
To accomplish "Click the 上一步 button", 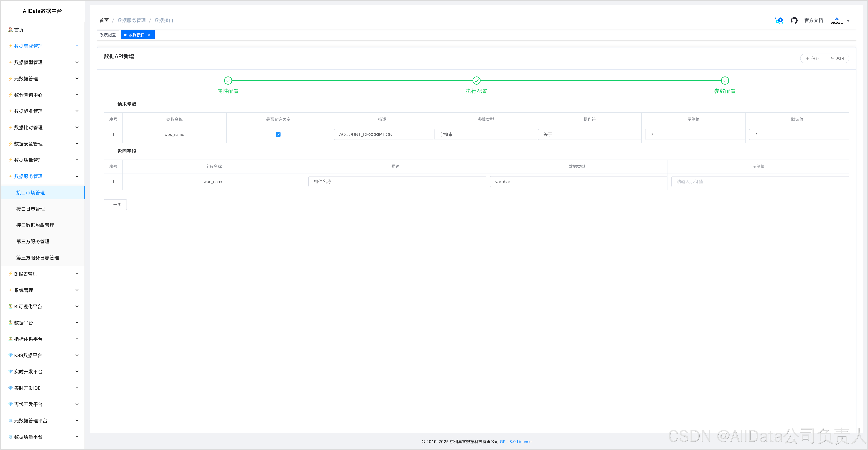I will pyautogui.click(x=115, y=204).
